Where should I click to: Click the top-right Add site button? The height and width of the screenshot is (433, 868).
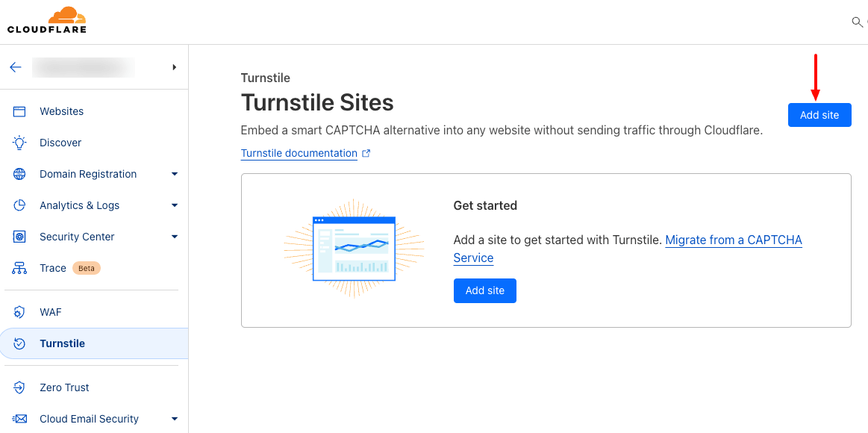(x=819, y=115)
